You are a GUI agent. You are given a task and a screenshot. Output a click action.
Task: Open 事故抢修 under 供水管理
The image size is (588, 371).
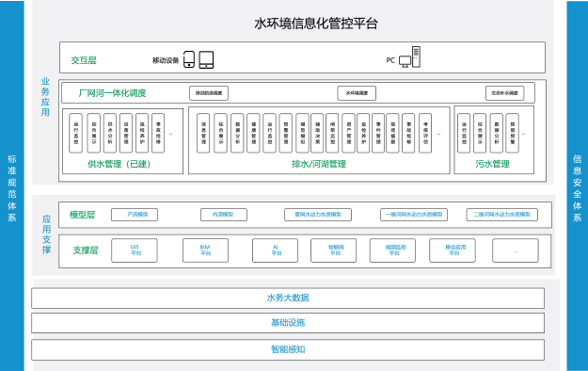point(158,133)
